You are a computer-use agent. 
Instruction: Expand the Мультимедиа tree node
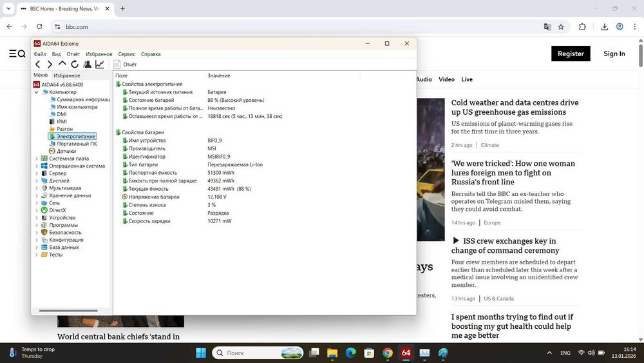[x=37, y=188]
